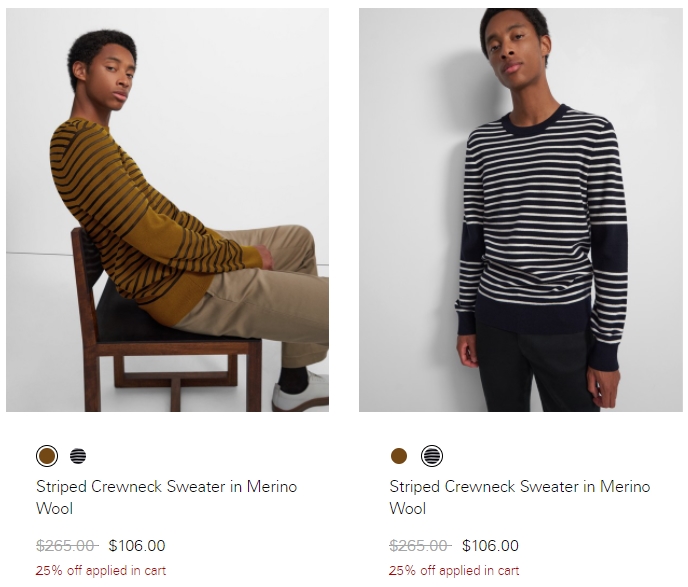
Task: Open right Striped Crewneck Sweater in Merino Wool title
Action: (x=520, y=498)
